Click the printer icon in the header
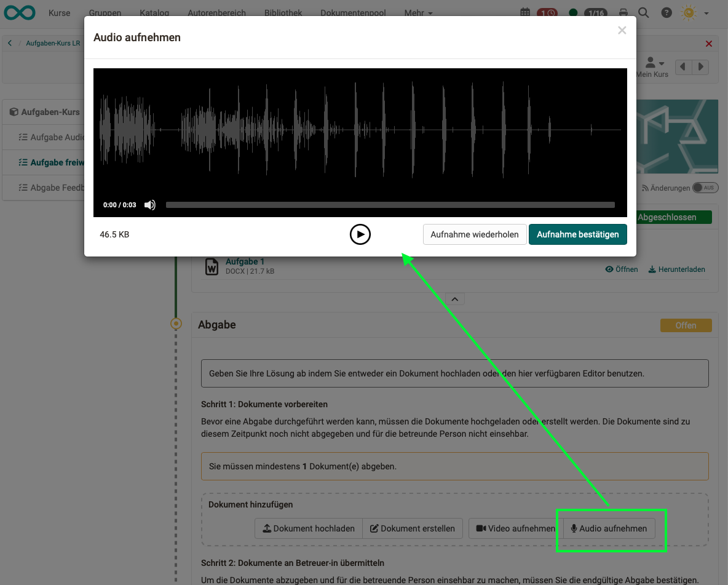 pos(623,12)
